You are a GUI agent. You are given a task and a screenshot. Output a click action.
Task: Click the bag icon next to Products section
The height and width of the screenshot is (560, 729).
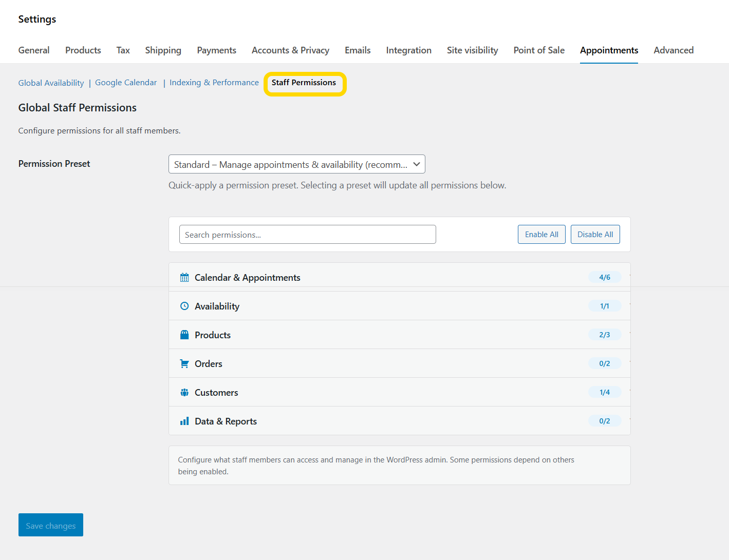(184, 334)
